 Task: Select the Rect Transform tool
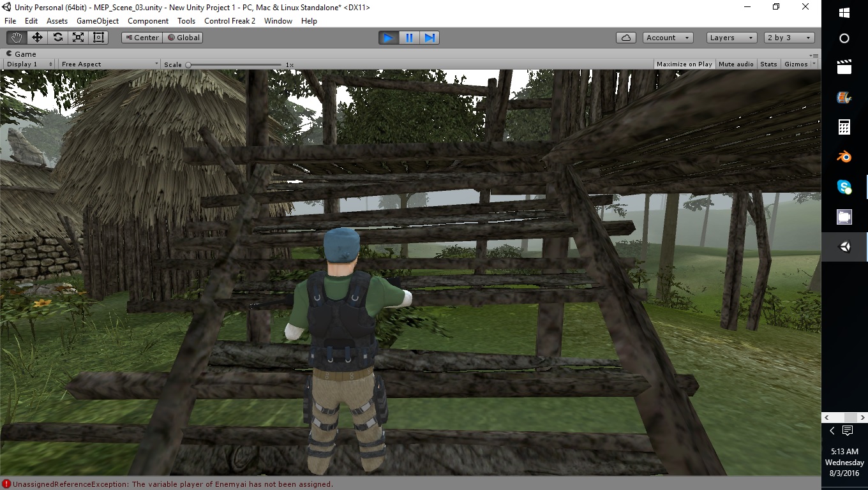pyautogui.click(x=98, y=37)
